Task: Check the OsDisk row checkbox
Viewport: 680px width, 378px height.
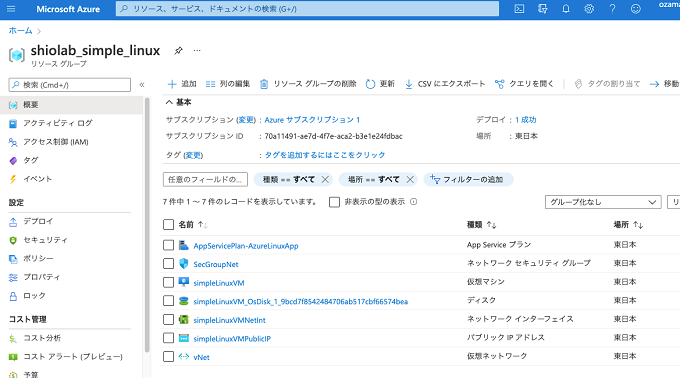Action: click(x=168, y=301)
